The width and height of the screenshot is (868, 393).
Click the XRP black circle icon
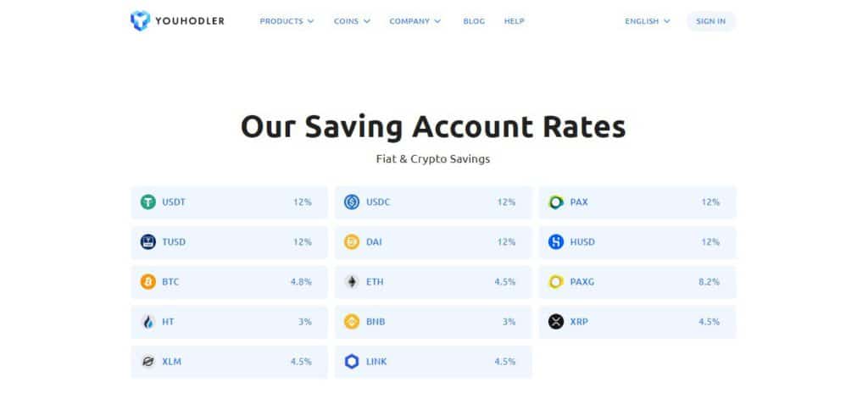coord(556,322)
